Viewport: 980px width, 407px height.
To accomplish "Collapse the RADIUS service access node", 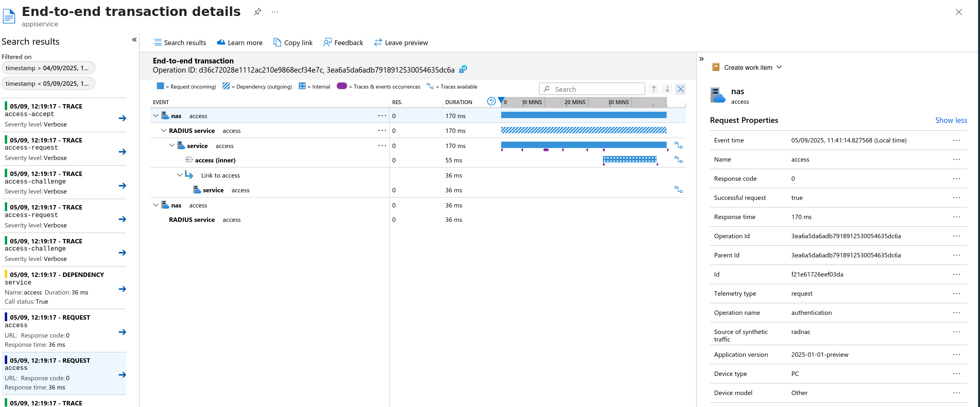I will 163,131.
